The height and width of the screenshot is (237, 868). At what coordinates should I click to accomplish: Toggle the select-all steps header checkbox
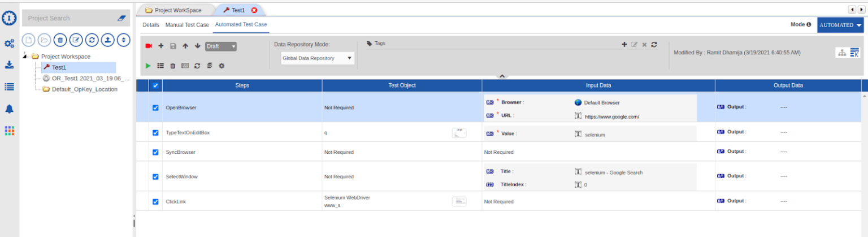click(155, 85)
